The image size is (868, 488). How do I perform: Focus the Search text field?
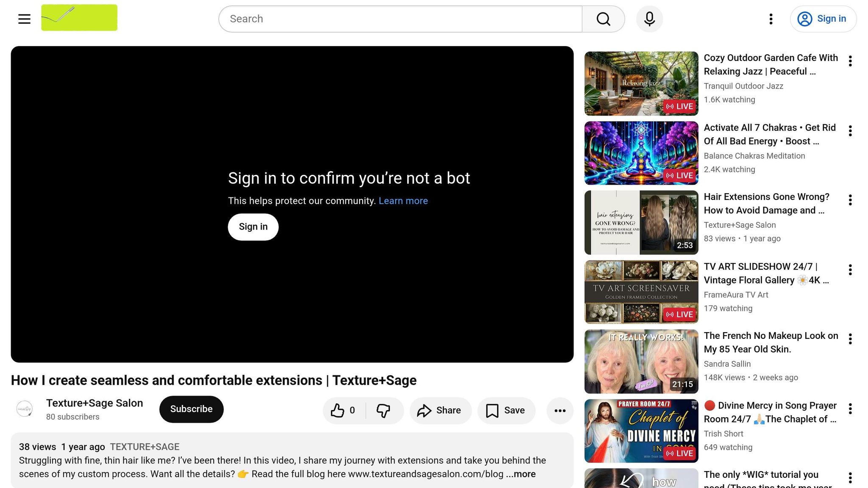[x=401, y=19]
